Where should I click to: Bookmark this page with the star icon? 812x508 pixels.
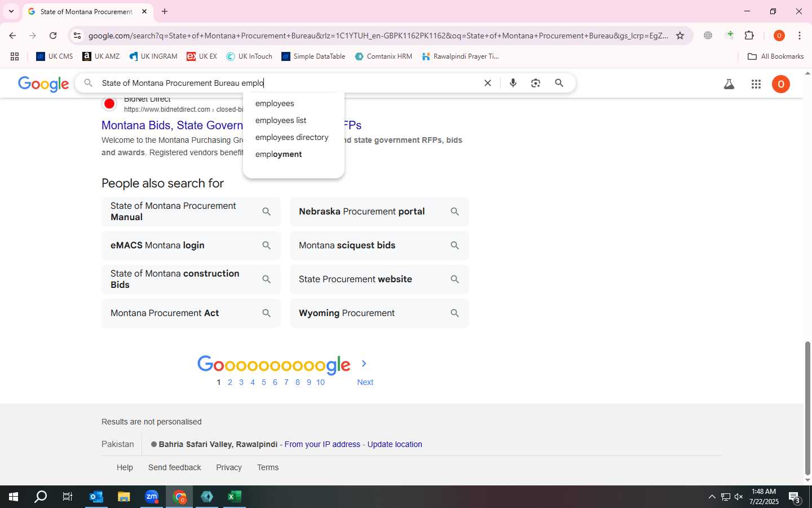click(x=680, y=36)
